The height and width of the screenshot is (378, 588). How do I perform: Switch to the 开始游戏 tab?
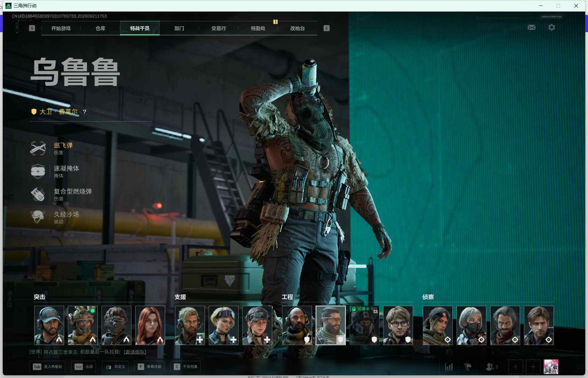tap(61, 28)
